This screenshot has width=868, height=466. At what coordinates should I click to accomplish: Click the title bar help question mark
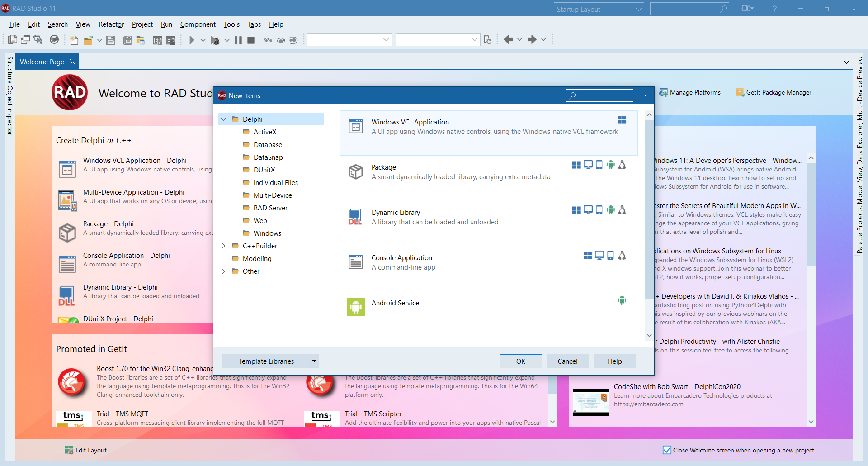point(774,8)
